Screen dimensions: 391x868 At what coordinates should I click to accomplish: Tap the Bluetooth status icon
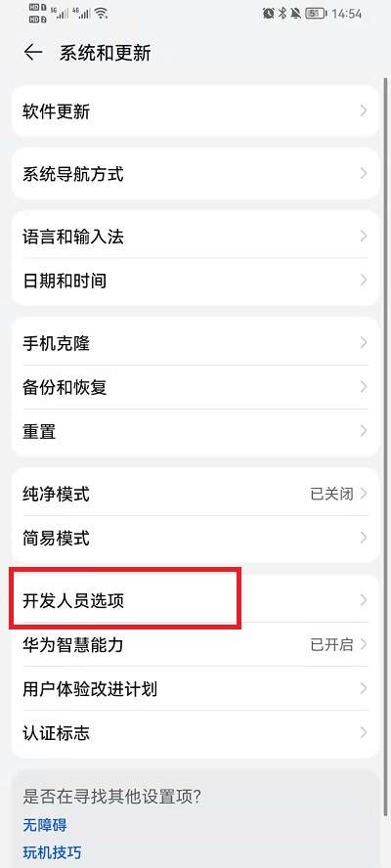coord(282,14)
